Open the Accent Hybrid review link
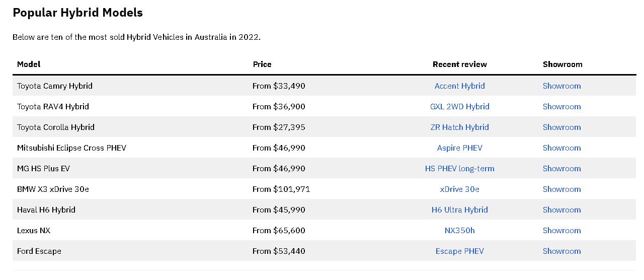 coord(459,86)
